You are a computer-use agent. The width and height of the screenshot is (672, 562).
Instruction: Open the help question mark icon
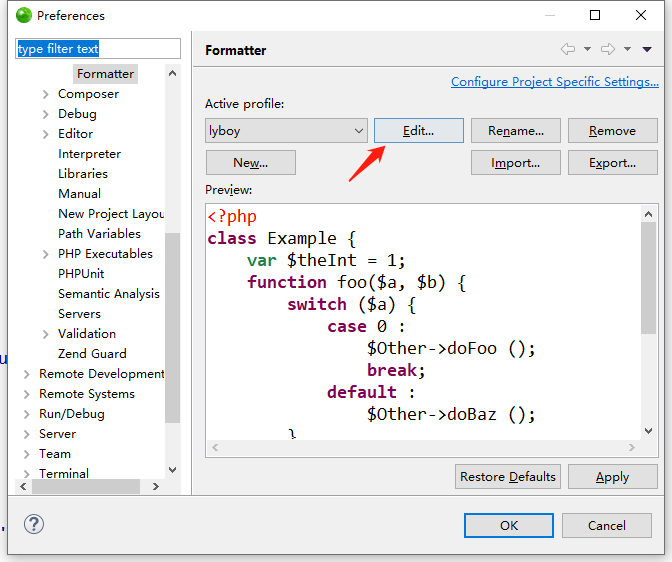pyautogui.click(x=34, y=524)
